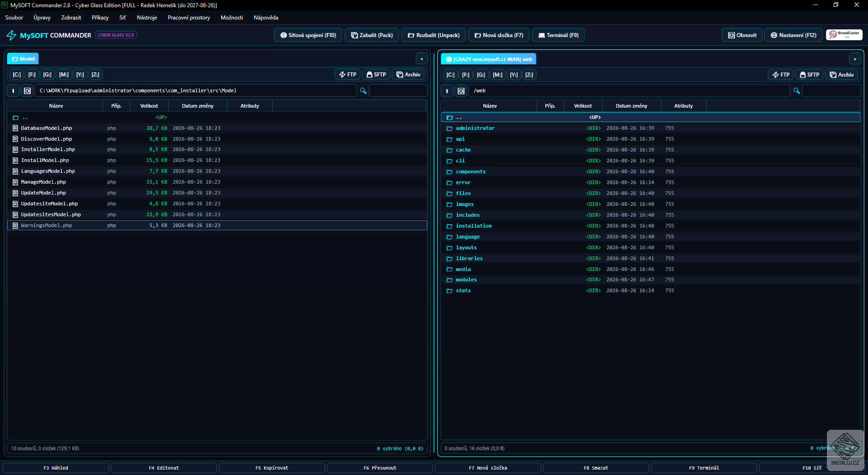
Task: Click Nová složka (F7) toolbar button
Action: click(499, 35)
